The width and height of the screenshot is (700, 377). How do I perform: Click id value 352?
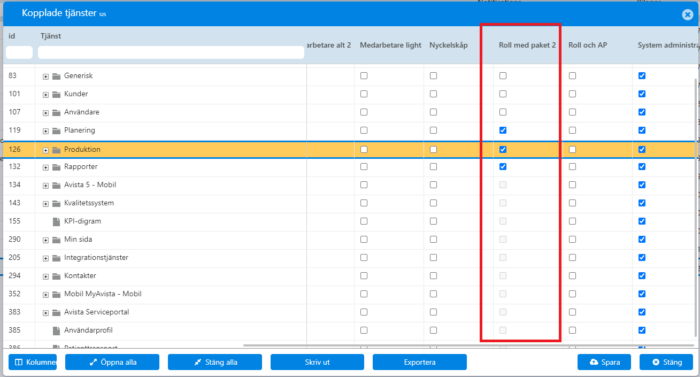coord(14,294)
